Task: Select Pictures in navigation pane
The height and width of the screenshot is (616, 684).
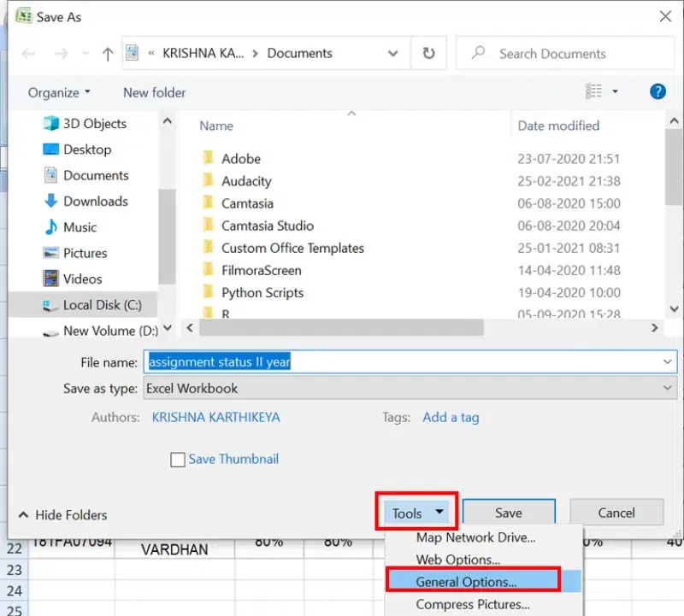Action: click(x=75, y=253)
